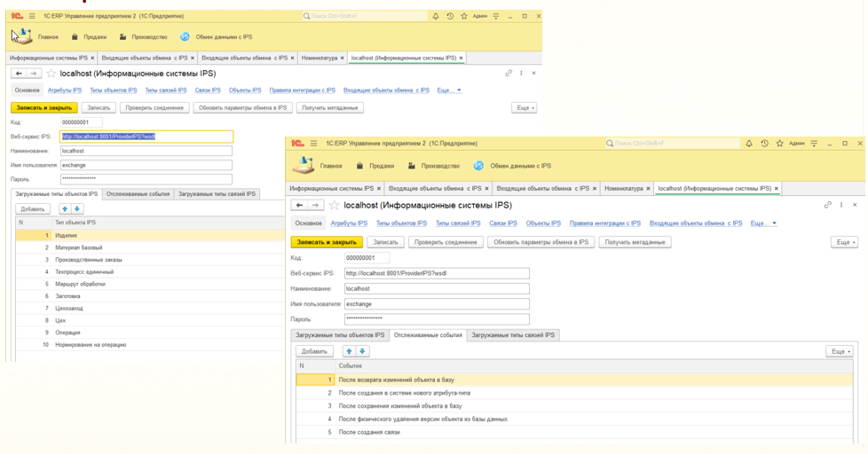Switch to the Загружаемые типы связей IPS tab in the front window
868x454 pixels.
[513, 335]
